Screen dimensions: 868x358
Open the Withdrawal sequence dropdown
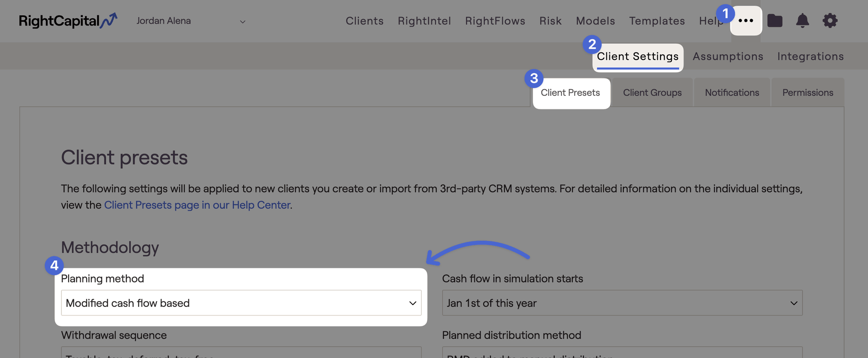(x=241, y=353)
